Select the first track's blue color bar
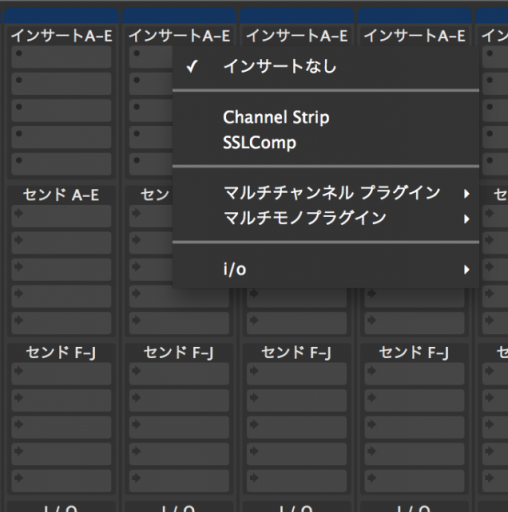 point(61,16)
